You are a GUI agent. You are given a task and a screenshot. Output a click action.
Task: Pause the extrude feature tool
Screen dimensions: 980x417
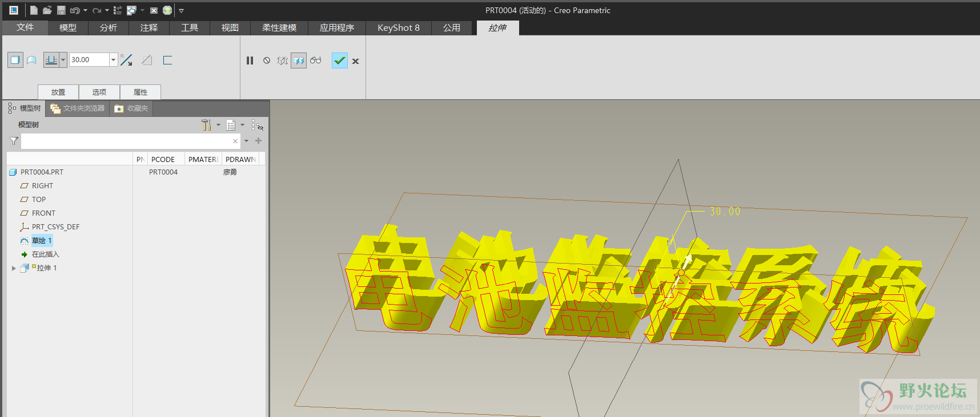tap(250, 60)
